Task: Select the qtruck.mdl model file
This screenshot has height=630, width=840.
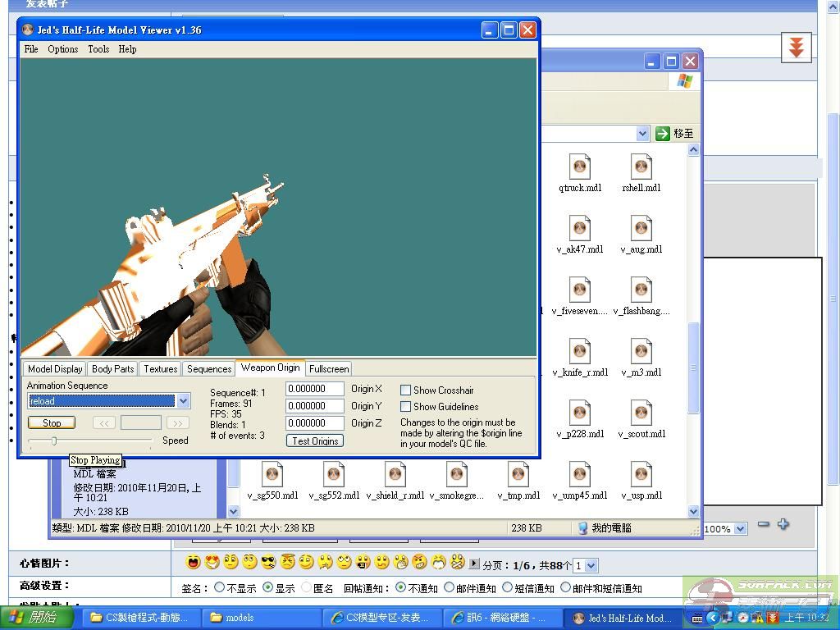Action: click(x=580, y=167)
